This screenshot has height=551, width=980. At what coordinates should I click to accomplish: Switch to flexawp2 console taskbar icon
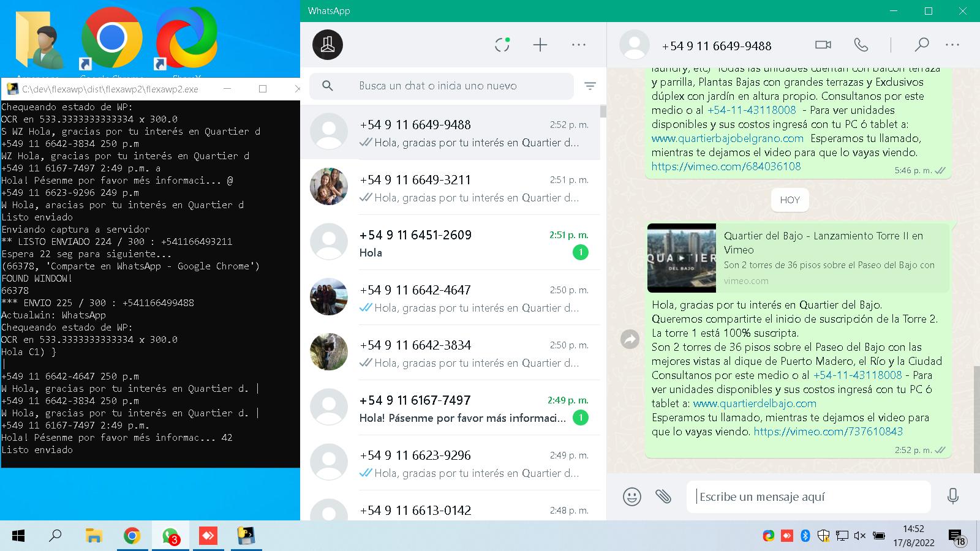(246, 536)
